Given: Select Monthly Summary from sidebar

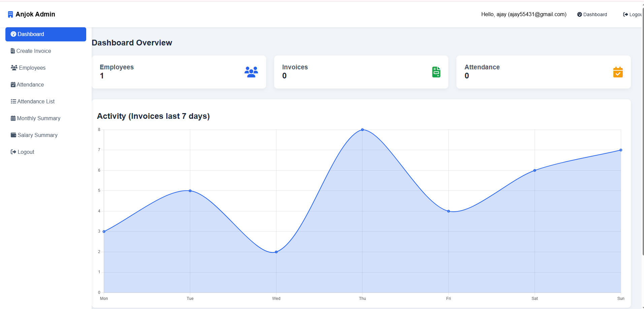Looking at the screenshot, I should (38, 118).
